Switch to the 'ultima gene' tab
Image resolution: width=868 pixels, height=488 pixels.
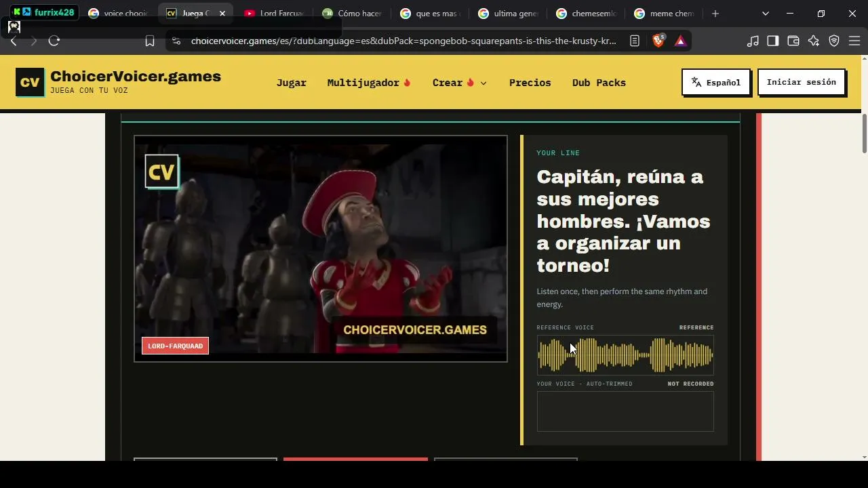coord(509,14)
